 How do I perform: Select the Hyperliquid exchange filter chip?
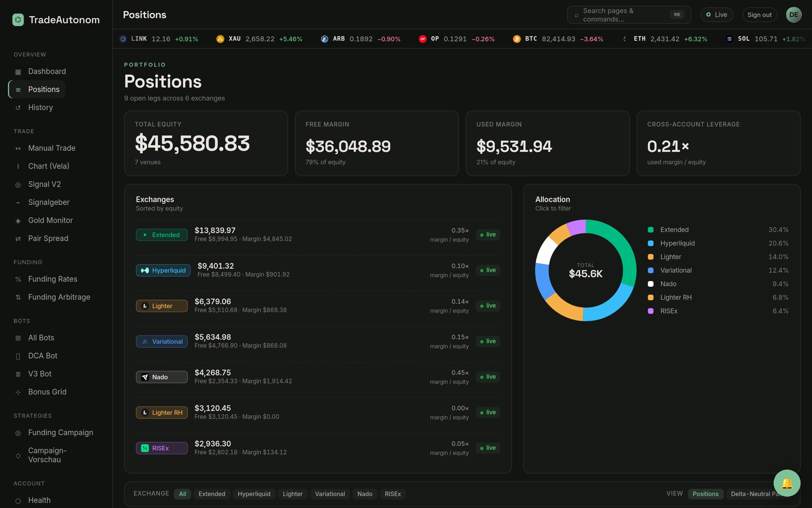[254, 494]
